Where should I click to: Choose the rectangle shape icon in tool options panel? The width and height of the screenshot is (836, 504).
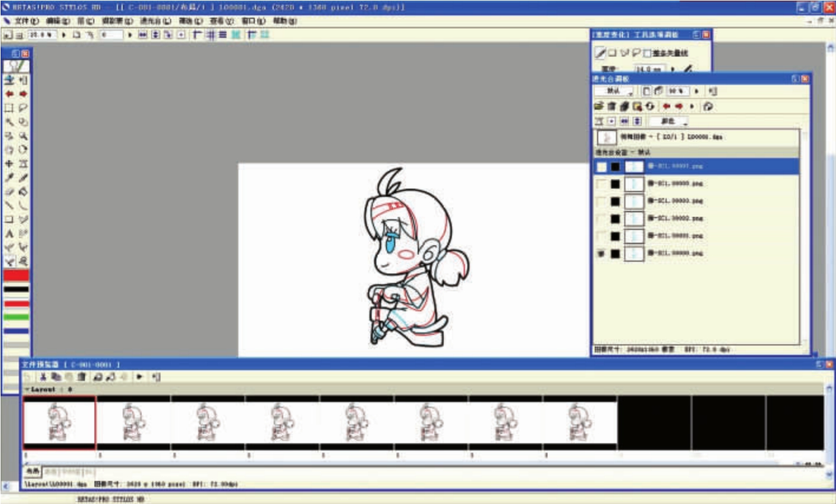pos(612,53)
